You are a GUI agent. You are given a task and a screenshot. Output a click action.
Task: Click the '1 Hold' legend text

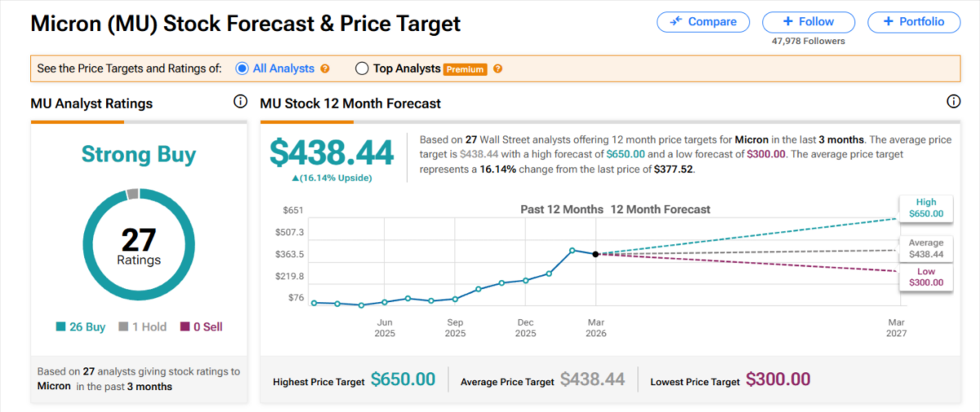pyautogui.click(x=149, y=327)
